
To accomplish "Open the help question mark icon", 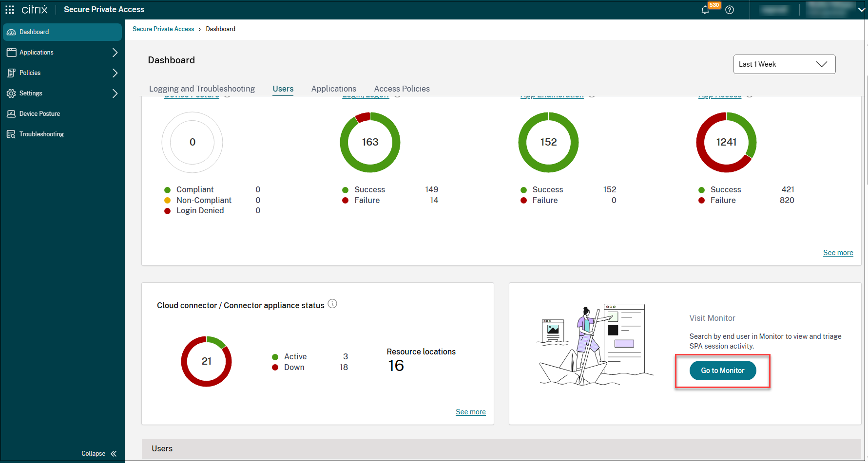I will tap(730, 10).
